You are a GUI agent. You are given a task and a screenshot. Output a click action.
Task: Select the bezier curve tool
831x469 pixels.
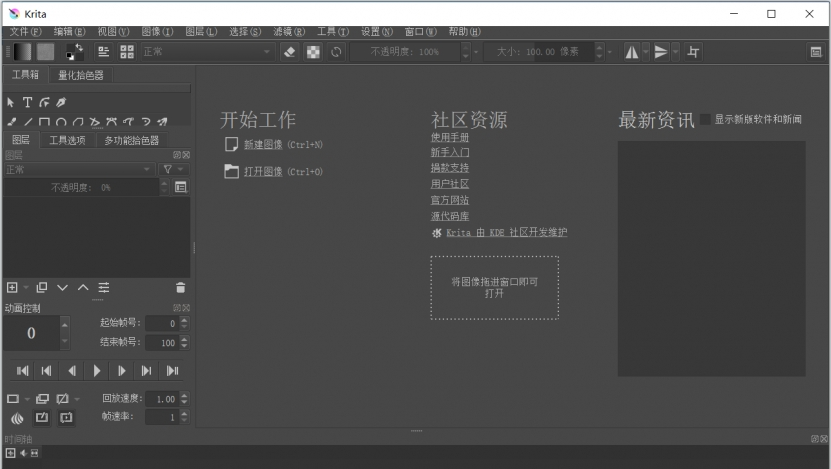[x=111, y=122]
